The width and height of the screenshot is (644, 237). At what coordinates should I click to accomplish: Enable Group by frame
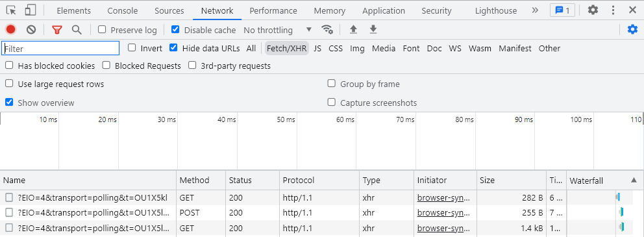click(x=332, y=84)
